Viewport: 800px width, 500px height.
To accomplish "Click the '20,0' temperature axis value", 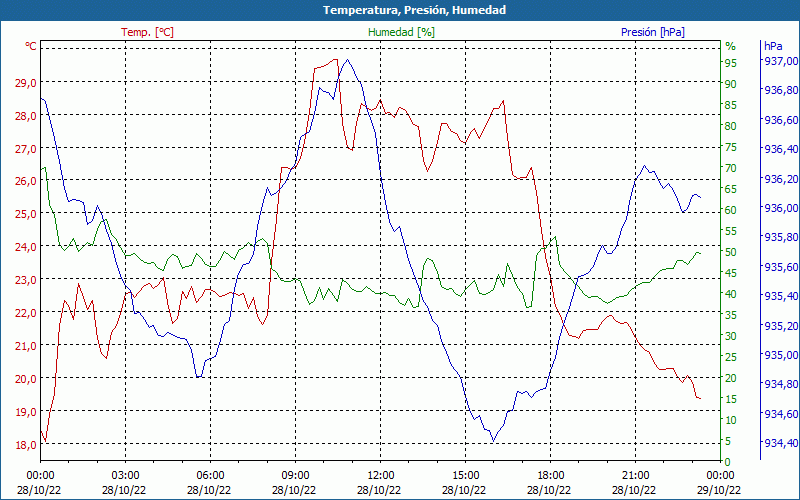I will click(x=26, y=379).
